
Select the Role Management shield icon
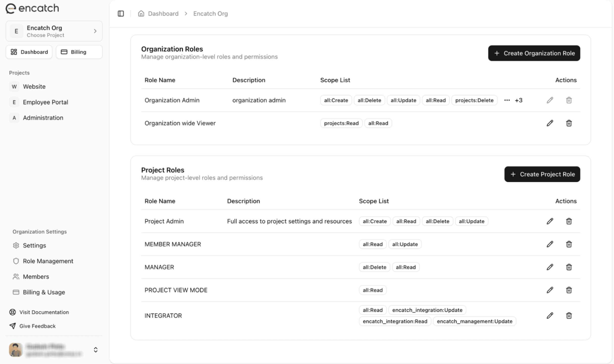(16, 261)
